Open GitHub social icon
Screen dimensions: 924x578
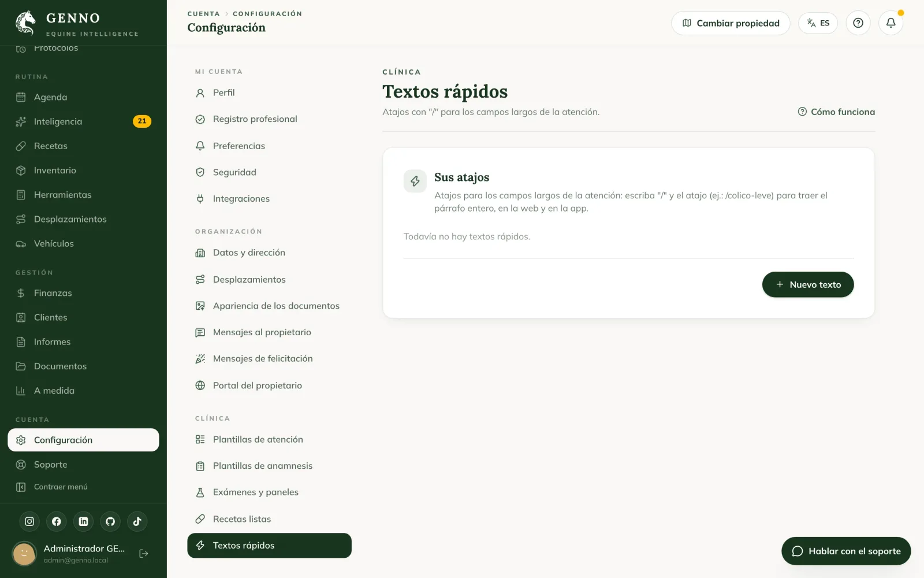pos(110,521)
